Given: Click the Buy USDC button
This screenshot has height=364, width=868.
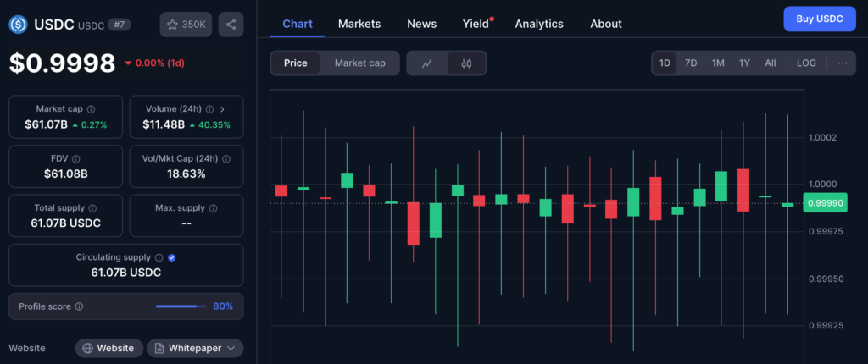Looking at the screenshot, I should pos(820,19).
